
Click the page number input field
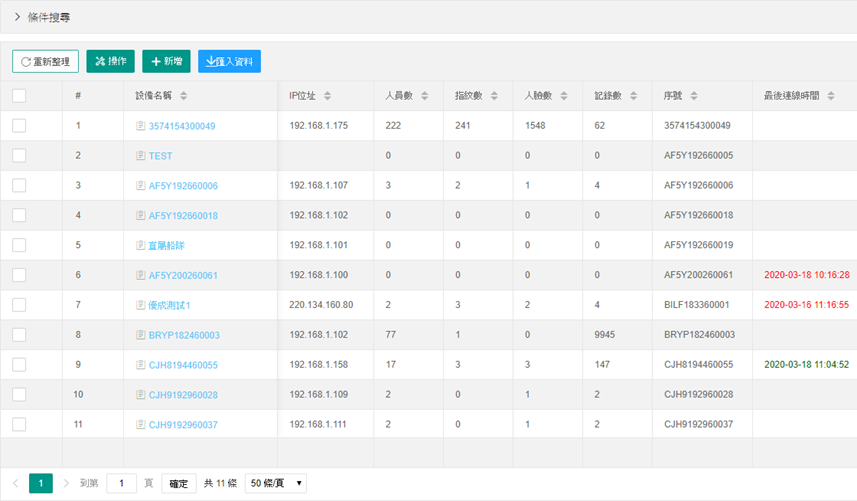click(121, 483)
